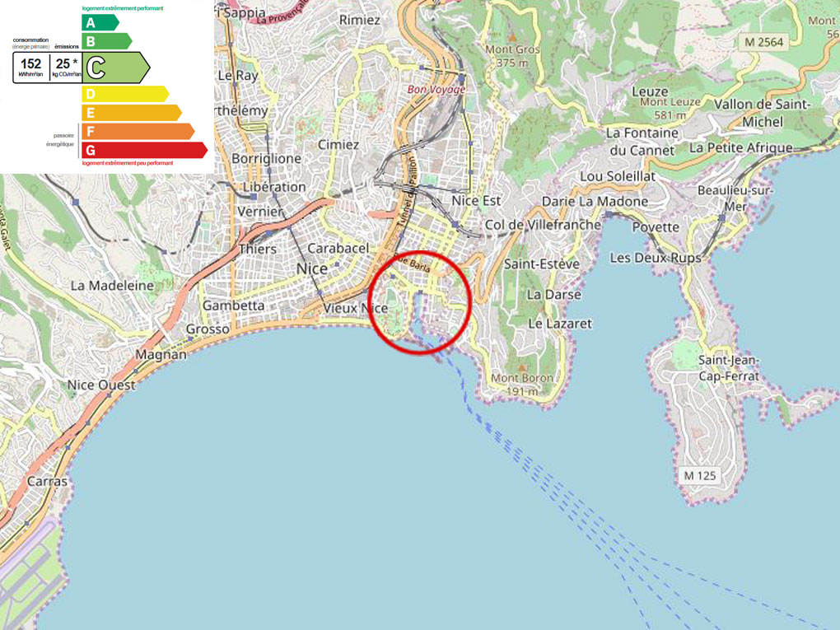Click the Vieux Nice map label

355,308
